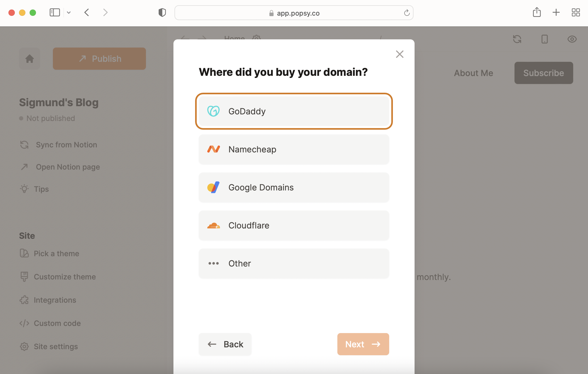Open Customize theme settings
This screenshot has height=374, width=588.
(x=65, y=277)
